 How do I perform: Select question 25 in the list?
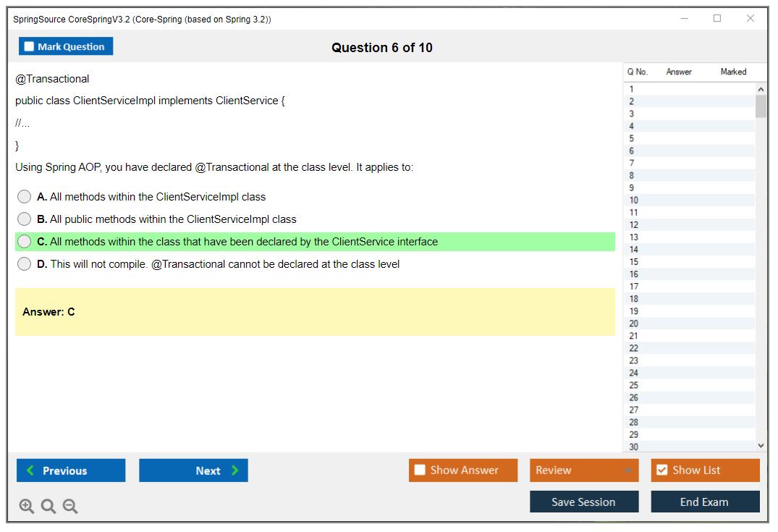(x=634, y=385)
